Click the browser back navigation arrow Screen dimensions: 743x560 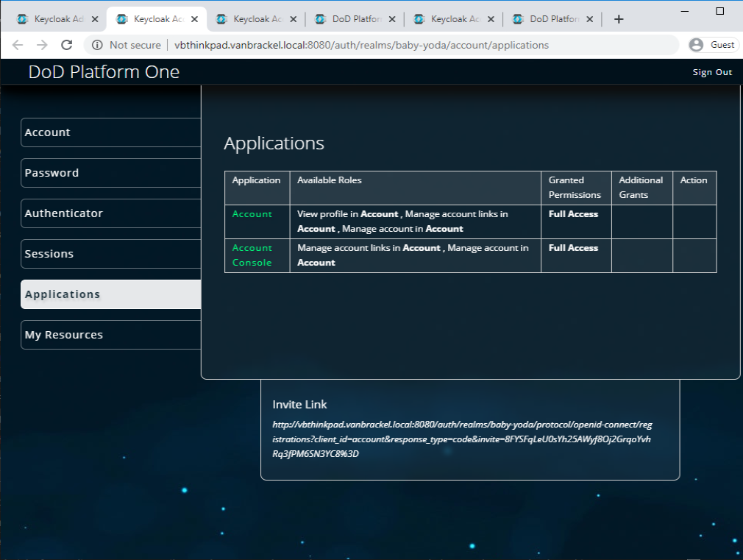pos(17,45)
